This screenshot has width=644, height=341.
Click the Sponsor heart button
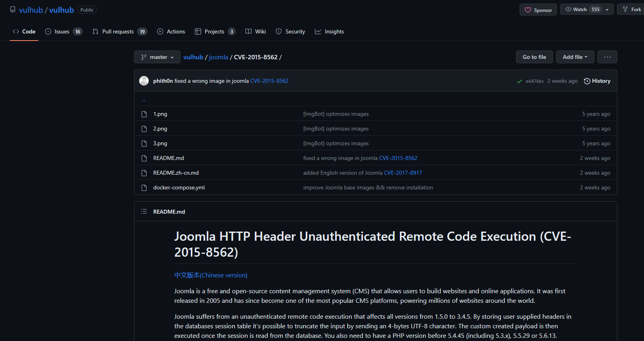coord(538,10)
